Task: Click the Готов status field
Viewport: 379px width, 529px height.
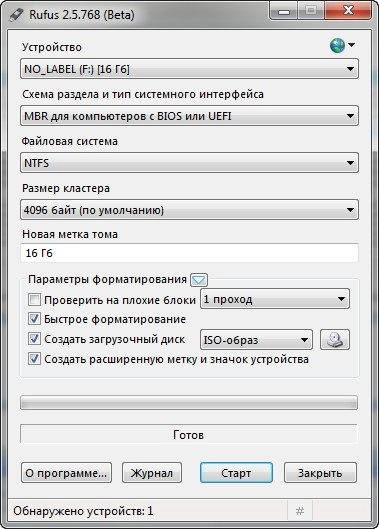Action: 189,434
